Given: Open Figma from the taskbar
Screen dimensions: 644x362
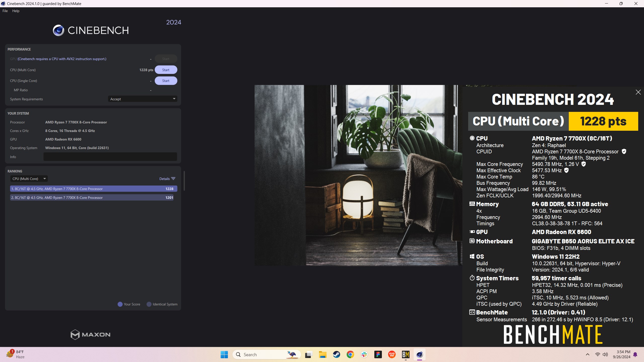Looking at the screenshot, I should [x=378, y=355].
